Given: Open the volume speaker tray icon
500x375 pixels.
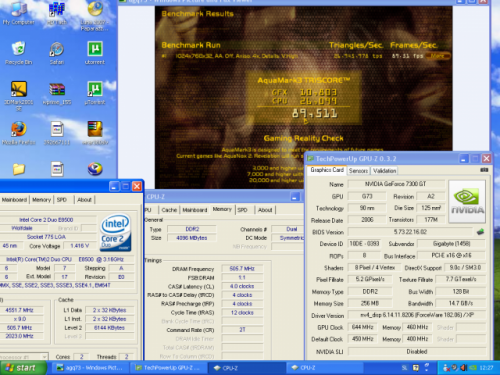Looking at the screenshot, I should [463, 368].
